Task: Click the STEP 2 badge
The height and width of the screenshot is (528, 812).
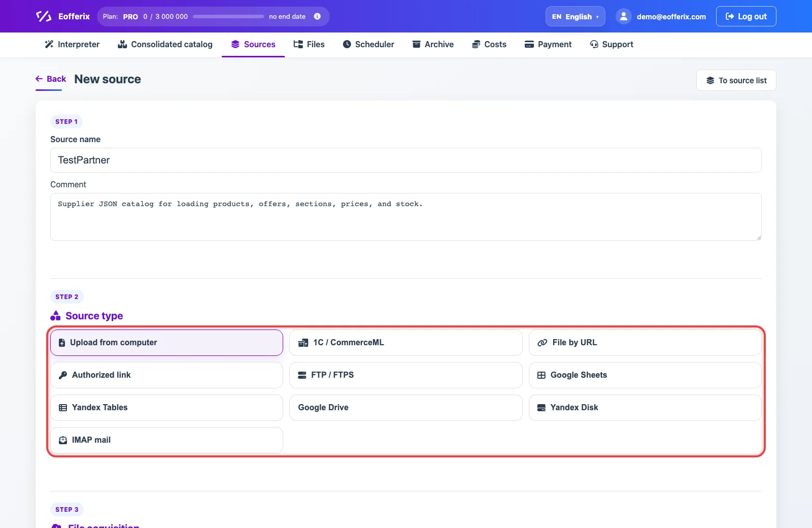Action: (x=66, y=297)
